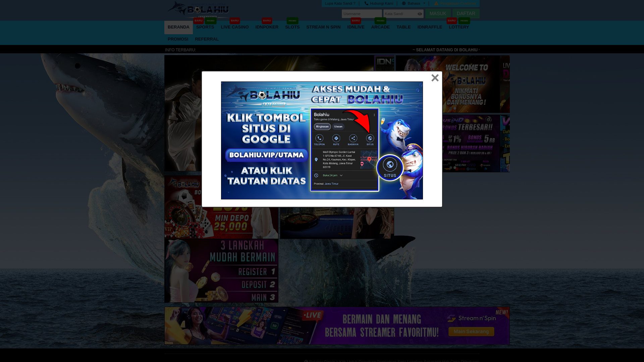Click the globe icon beside Bahasa
Screen dimensions: 644x362
pyautogui.click(x=404, y=3)
